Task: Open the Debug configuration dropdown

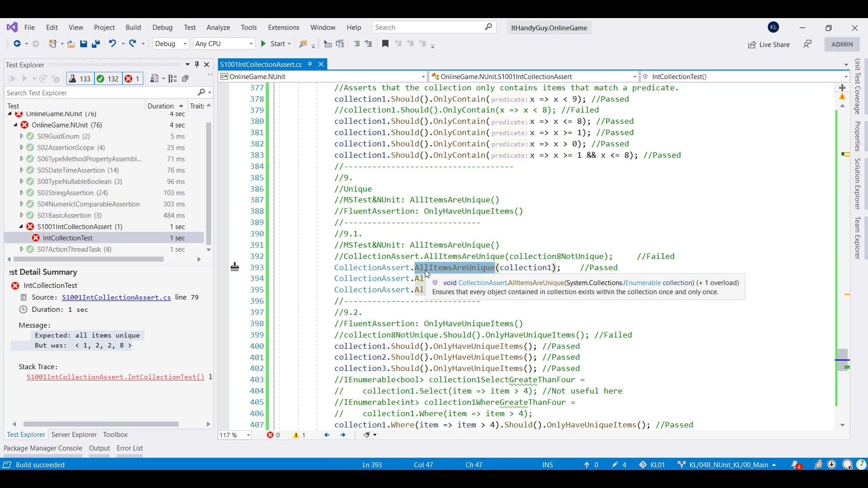Action: pyautogui.click(x=171, y=44)
